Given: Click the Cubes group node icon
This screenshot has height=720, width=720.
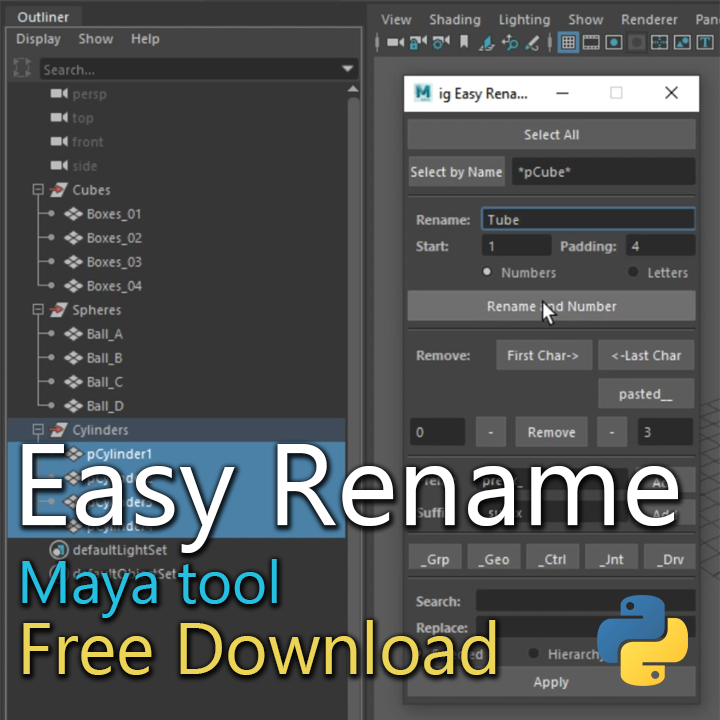Looking at the screenshot, I should (58, 190).
